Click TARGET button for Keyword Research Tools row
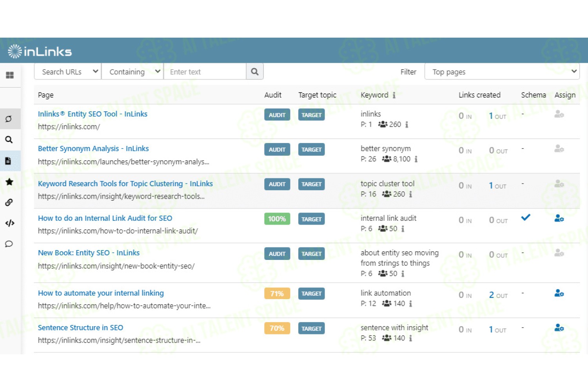 [x=312, y=184]
